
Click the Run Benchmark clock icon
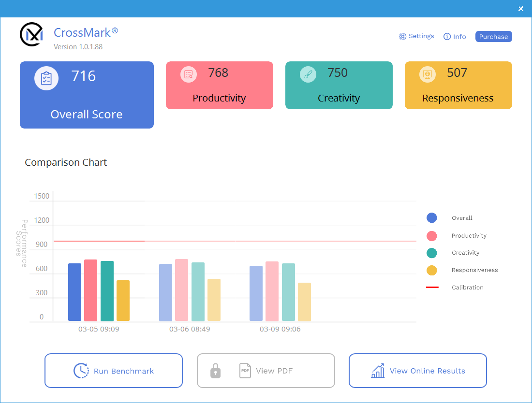(81, 371)
